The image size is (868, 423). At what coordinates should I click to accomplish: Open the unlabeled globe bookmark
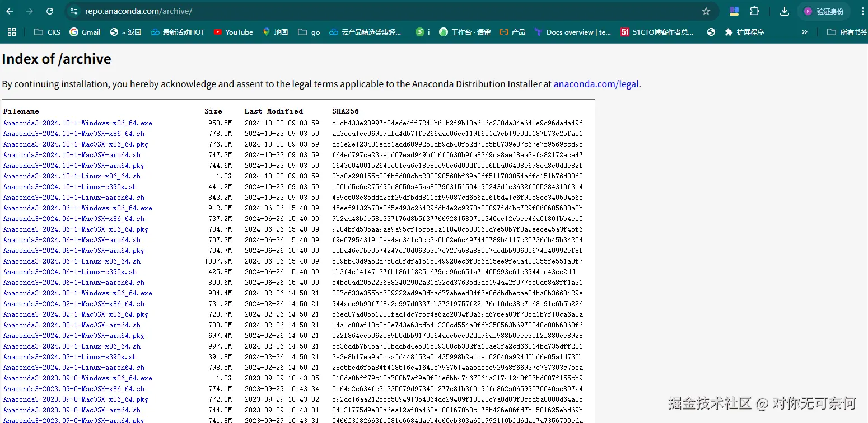[711, 32]
